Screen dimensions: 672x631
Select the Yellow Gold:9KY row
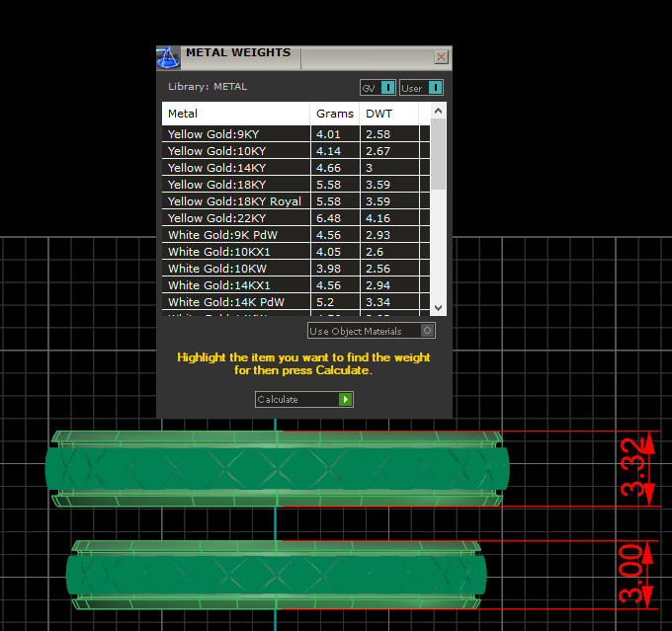coord(235,134)
